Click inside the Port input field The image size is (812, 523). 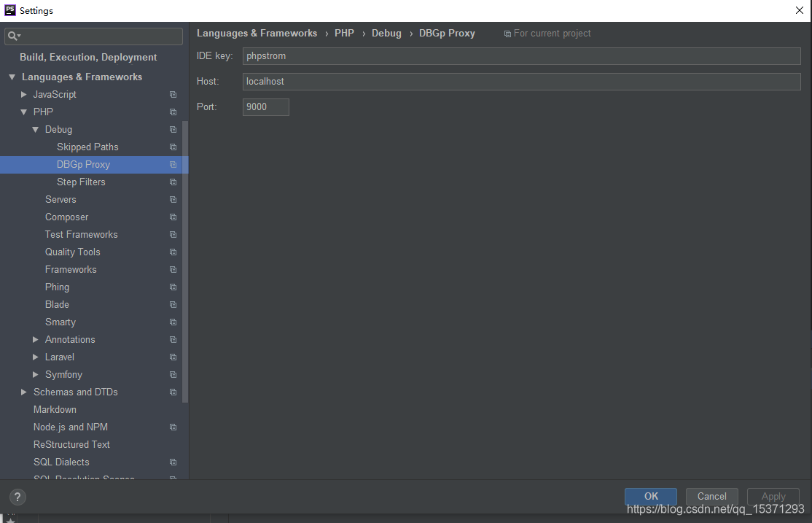pos(265,106)
